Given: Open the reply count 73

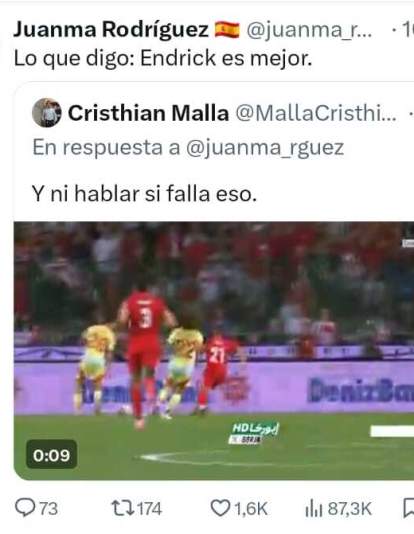Looking at the screenshot, I should pos(49,508).
